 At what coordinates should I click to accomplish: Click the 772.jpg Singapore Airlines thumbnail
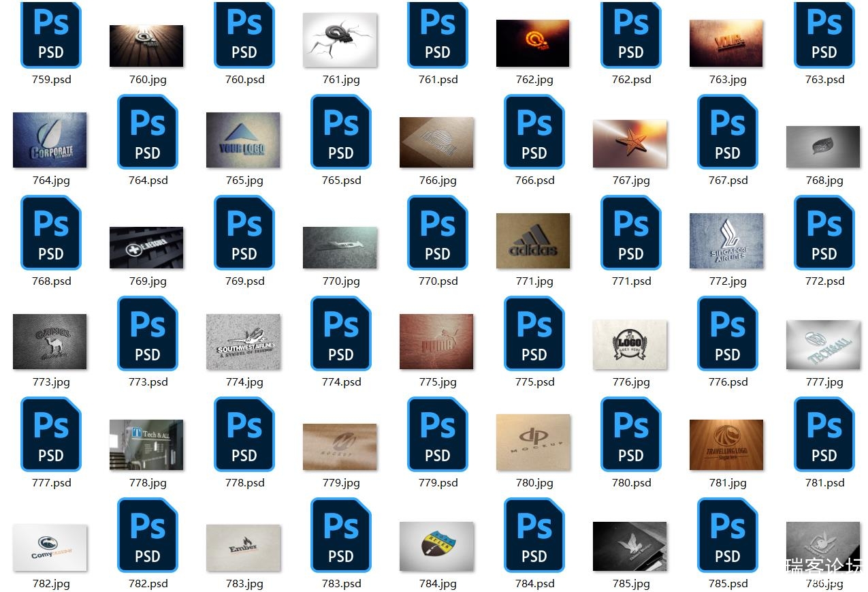(726, 240)
